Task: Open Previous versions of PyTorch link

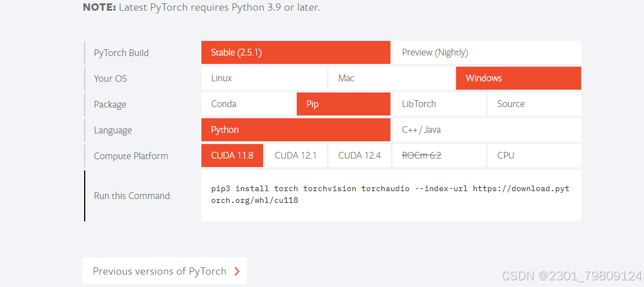Action: pos(164,271)
